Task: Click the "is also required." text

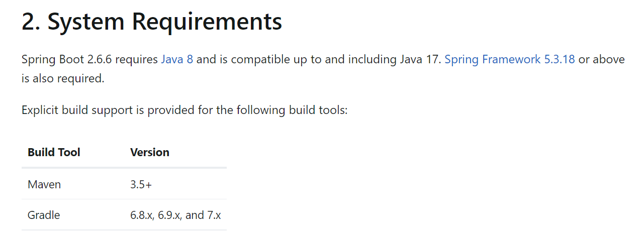Action: coord(63,79)
